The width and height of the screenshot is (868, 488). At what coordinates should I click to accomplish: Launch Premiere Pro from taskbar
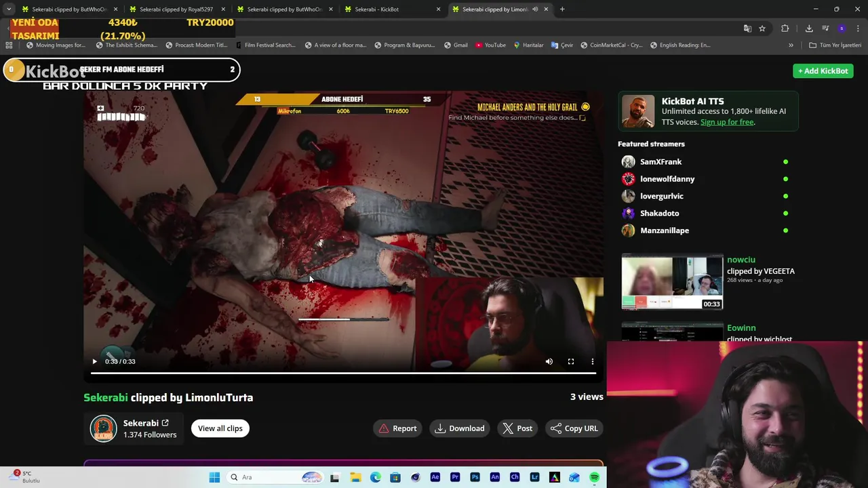tap(455, 477)
